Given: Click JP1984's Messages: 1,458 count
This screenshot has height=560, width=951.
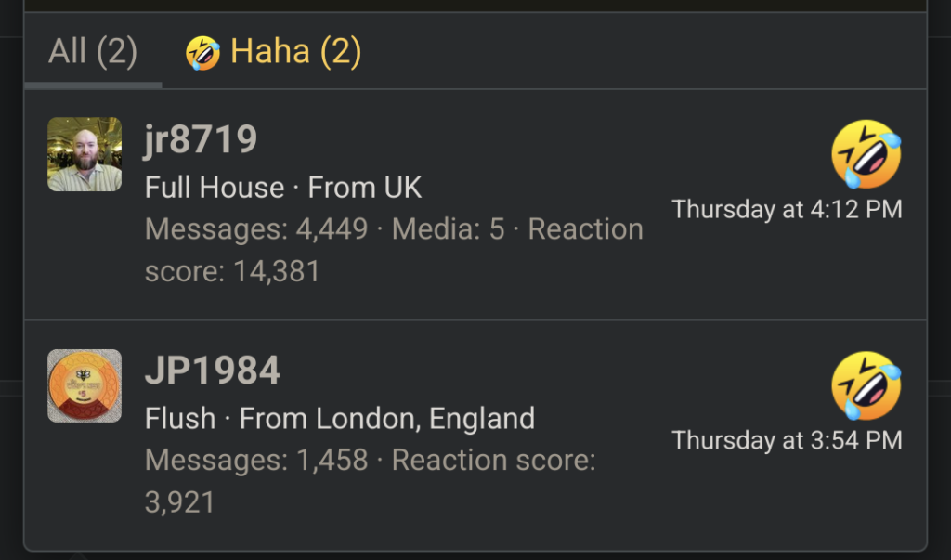Looking at the screenshot, I should click(x=256, y=461).
